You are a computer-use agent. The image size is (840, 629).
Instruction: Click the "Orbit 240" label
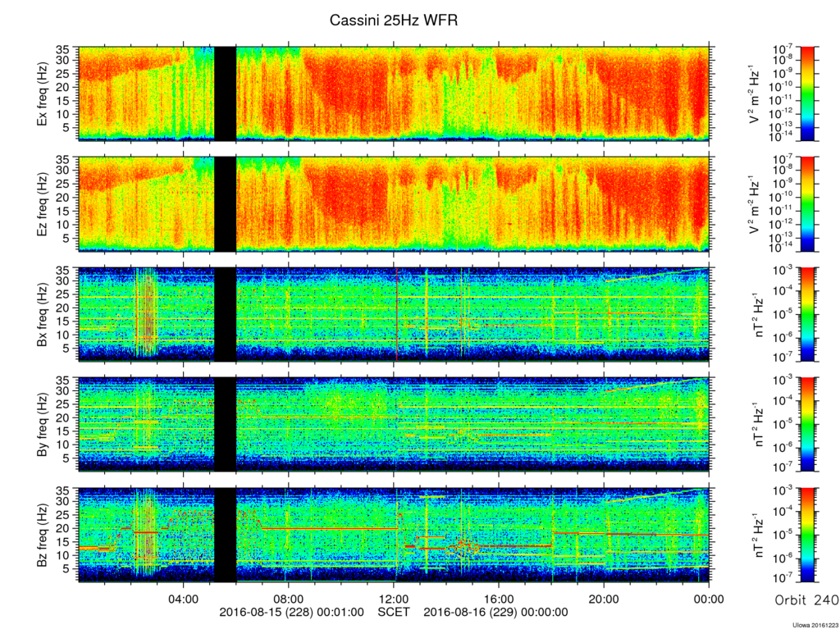tap(806, 600)
